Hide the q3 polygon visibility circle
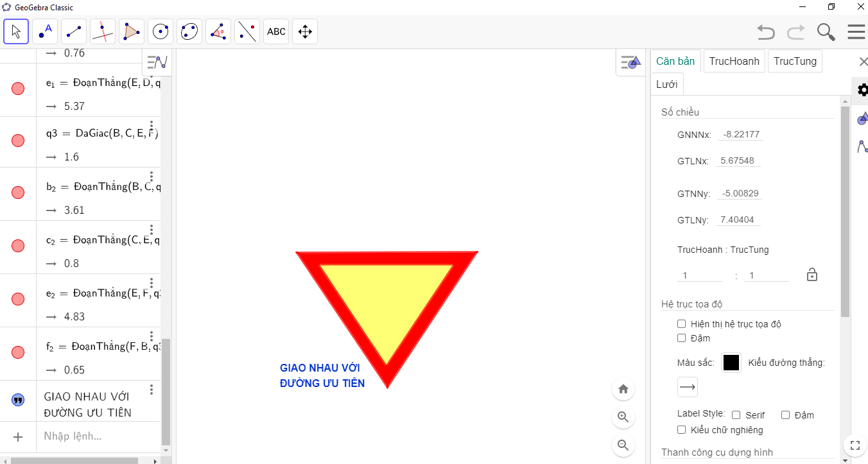The height and width of the screenshot is (464, 868). [18, 141]
